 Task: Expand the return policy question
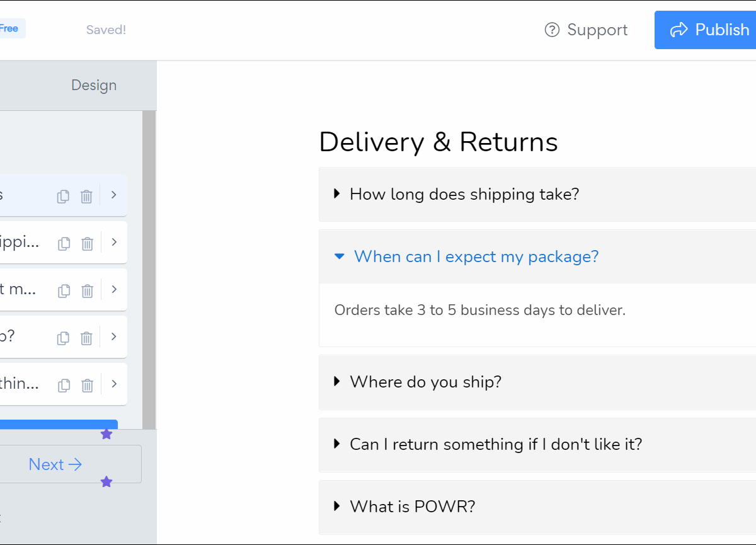tap(496, 444)
